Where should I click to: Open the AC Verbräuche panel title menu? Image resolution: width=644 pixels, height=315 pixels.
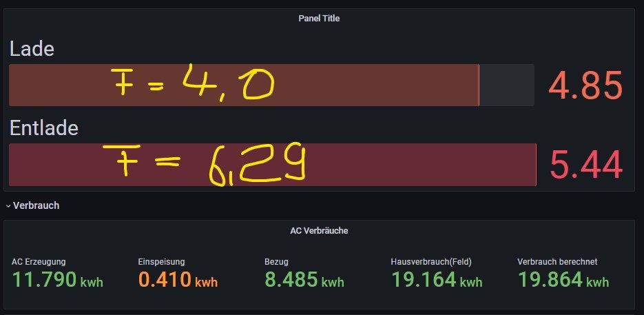pyautogui.click(x=318, y=231)
